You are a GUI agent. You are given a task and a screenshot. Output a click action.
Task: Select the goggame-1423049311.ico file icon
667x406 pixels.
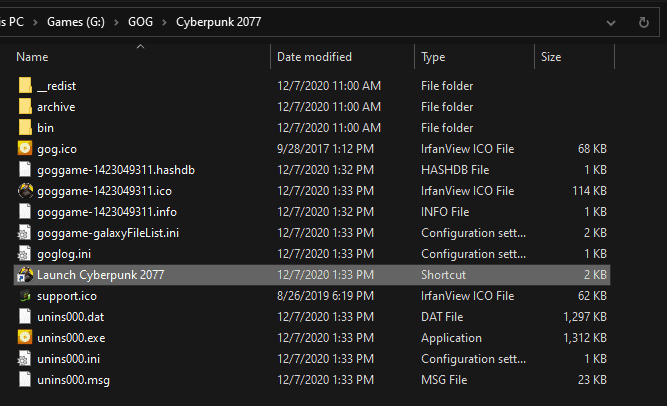coord(25,191)
